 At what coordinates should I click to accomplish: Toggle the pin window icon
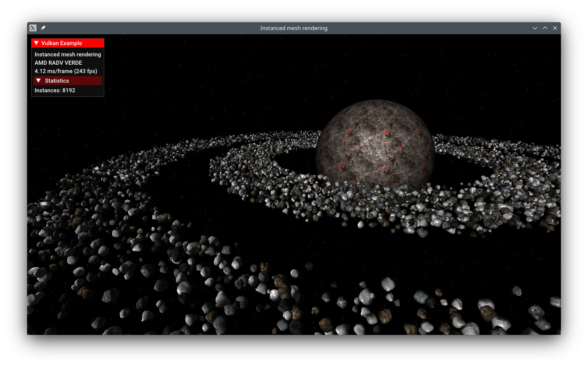tap(43, 28)
